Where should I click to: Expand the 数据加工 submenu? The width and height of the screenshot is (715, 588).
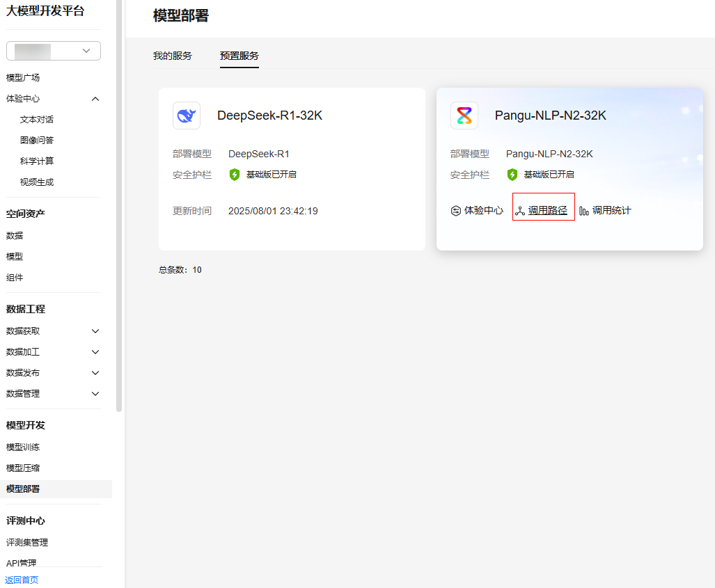(x=95, y=352)
